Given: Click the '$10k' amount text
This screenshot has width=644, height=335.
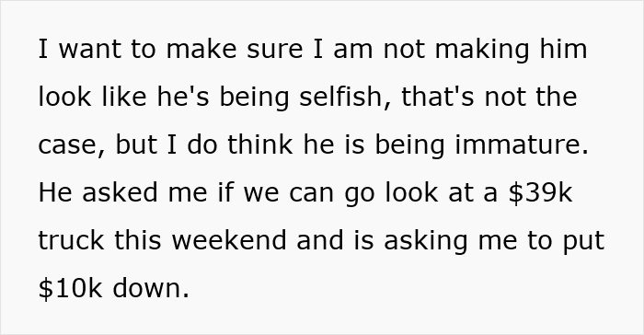Looking at the screenshot, I should pos(69,288).
